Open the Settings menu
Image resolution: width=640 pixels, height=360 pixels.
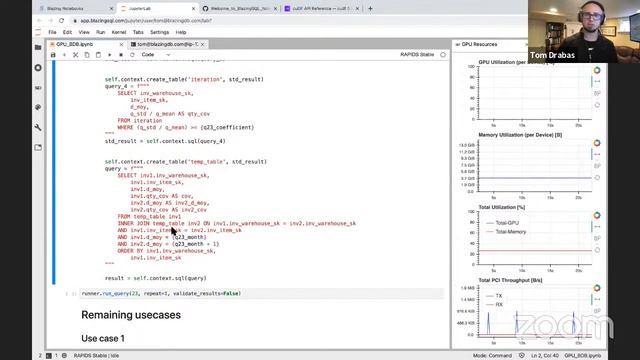[159, 32]
